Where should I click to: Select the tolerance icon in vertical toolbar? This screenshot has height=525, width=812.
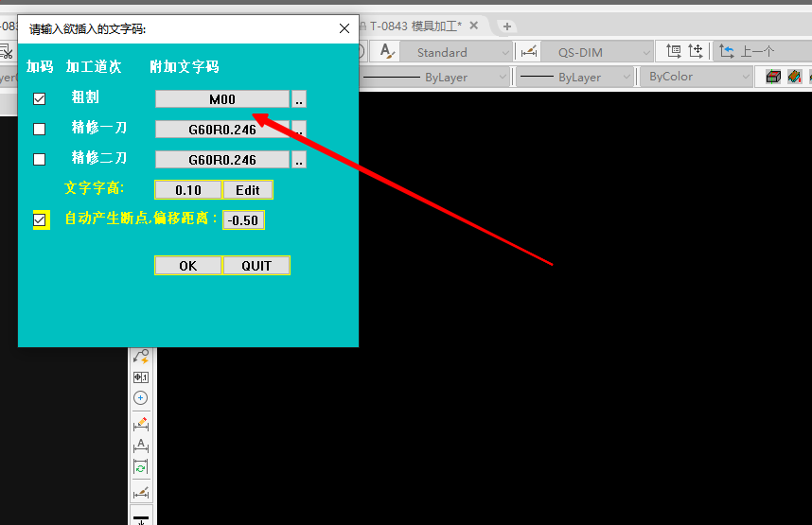[x=141, y=377]
